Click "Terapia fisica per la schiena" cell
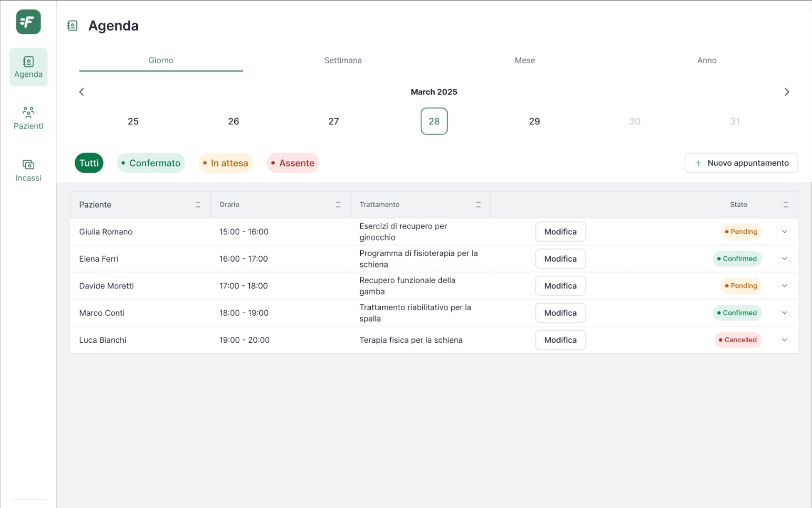The height and width of the screenshot is (508, 812). click(411, 340)
